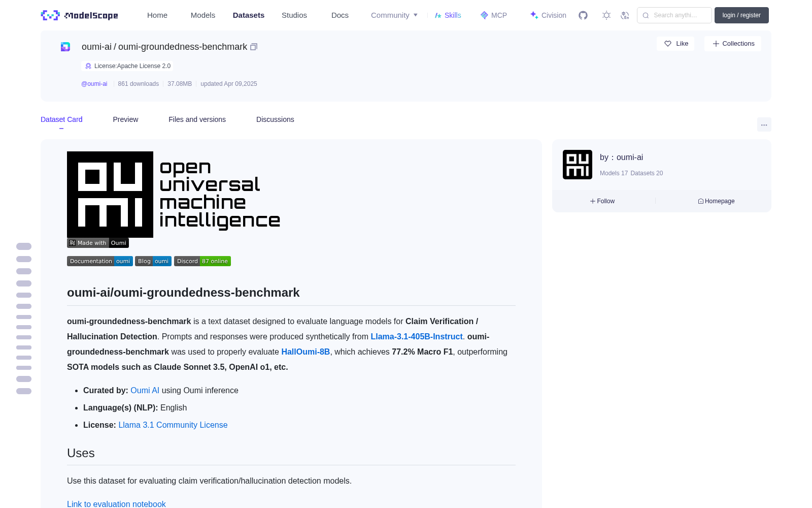
Task: Follow the oumi-ai organization
Action: pyautogui.click(x=602, y=201)
